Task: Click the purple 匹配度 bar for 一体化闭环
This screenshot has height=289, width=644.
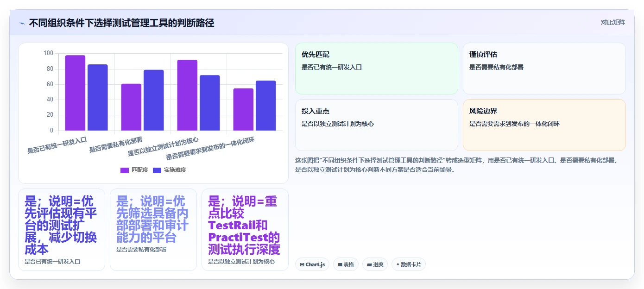Action: coord(243,109)
